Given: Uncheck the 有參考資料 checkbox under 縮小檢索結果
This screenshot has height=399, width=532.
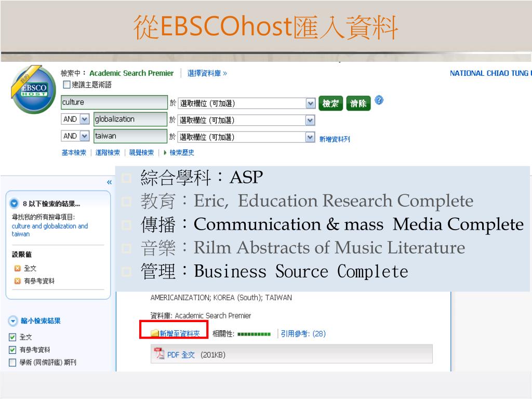Looking at the screenshot, I should (x=12, y=350).
